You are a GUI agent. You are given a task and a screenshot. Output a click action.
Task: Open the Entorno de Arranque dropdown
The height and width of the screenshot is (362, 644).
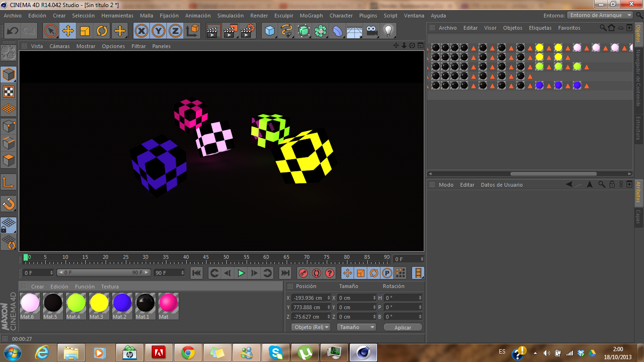click(600, 15)
